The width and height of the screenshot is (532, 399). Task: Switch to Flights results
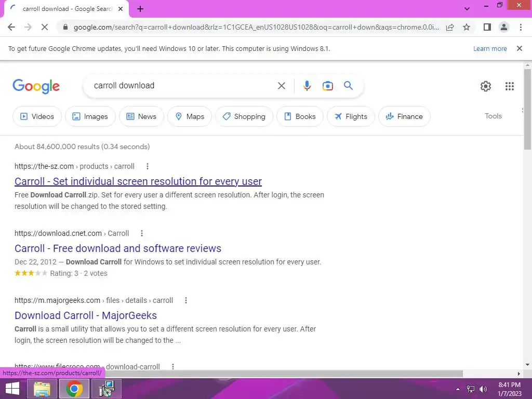pyautogui.click(x=351, y=116)
